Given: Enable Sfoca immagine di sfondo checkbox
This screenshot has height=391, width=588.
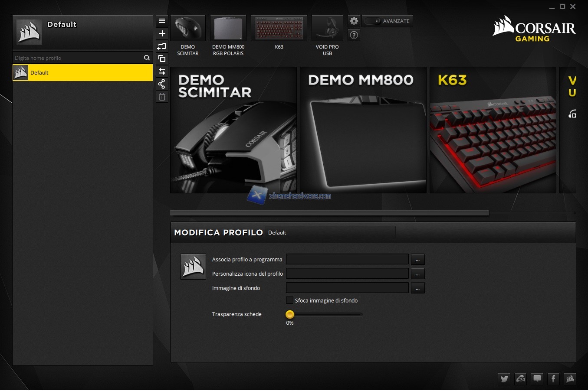Looking at the screenshot, I should pyautogui.click(x=289, y=300).
